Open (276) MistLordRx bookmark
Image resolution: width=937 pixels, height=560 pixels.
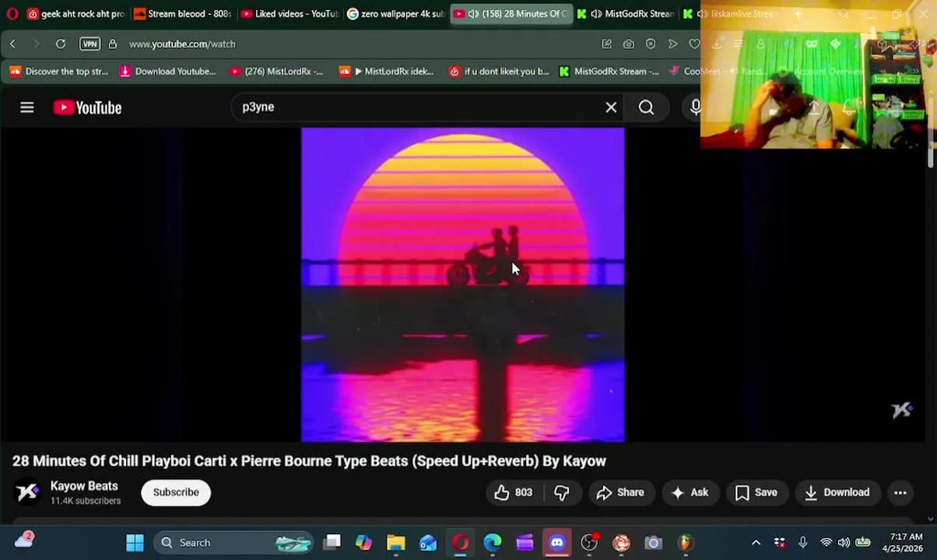276,72
